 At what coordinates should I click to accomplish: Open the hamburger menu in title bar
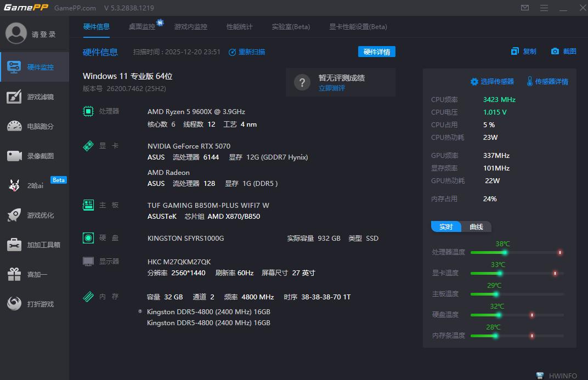[x=544, y=8]
